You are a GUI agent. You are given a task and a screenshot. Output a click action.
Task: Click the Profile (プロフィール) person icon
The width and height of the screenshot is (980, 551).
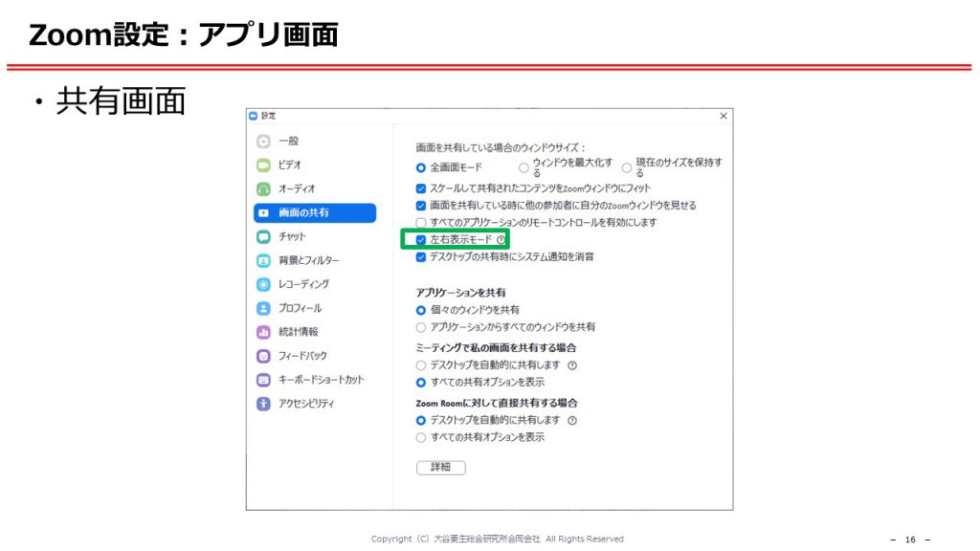pyautogui.click(x=264, y=309)
